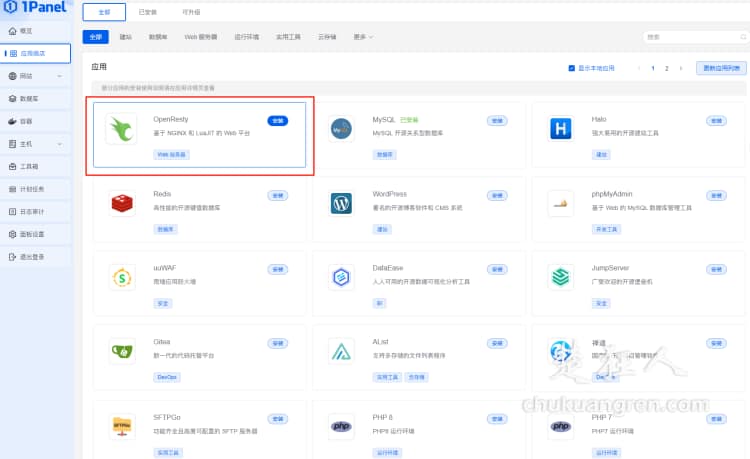750x459 pixels.
Task: Click the app search input field
Action: point(695,37)
